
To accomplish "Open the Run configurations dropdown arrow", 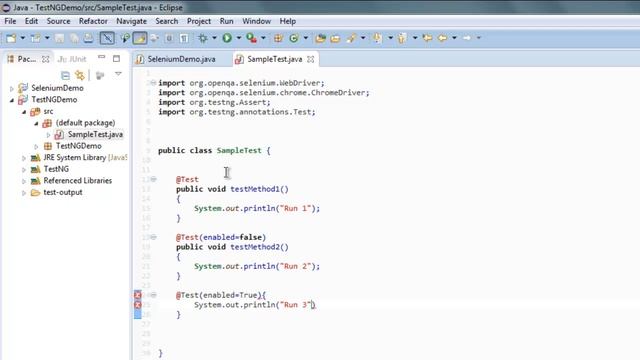I will (x=239, y=38).
